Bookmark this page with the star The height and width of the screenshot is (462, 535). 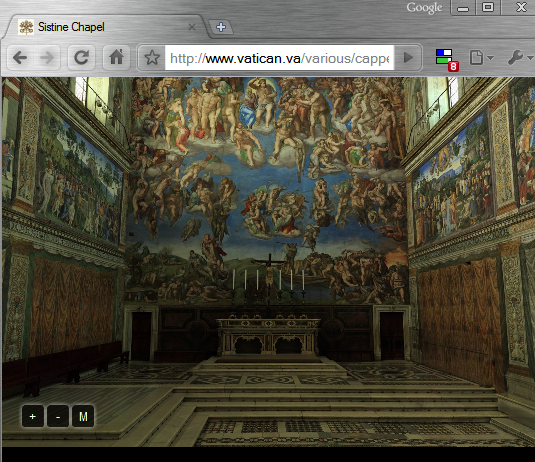click(x=152, y=58)
